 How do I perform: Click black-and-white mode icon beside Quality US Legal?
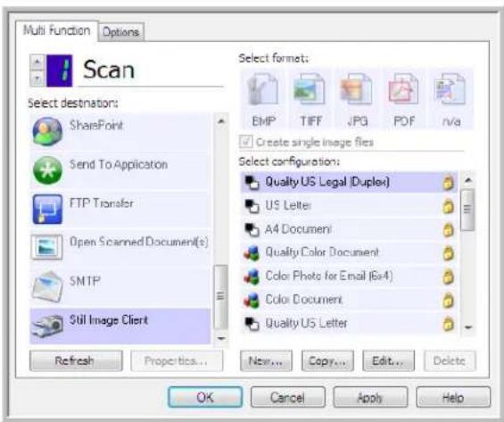click(252, 183)
